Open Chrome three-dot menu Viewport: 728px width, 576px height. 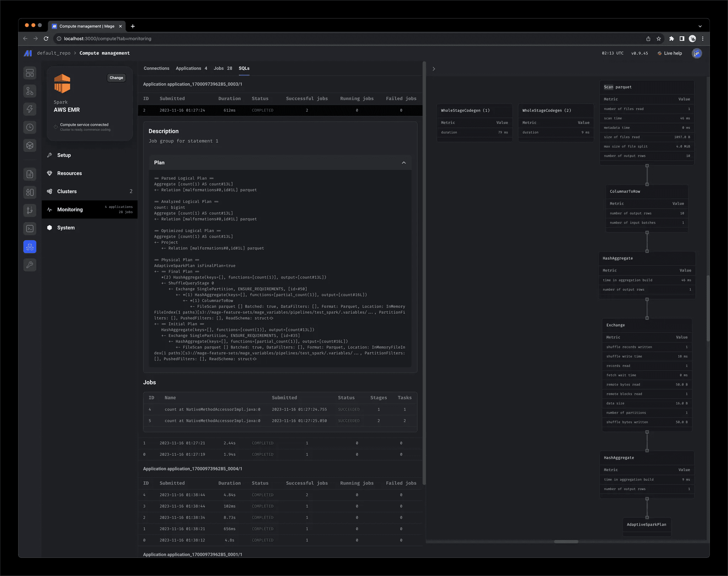pyautogui.click(x=703, y=39)
